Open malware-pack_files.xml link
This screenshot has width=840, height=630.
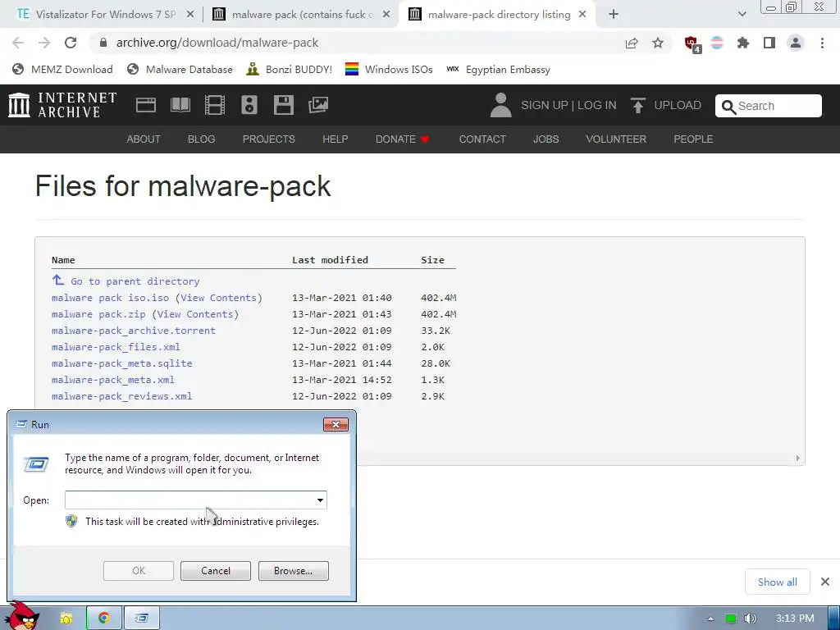pyautogui.click(x=116, y=347)
